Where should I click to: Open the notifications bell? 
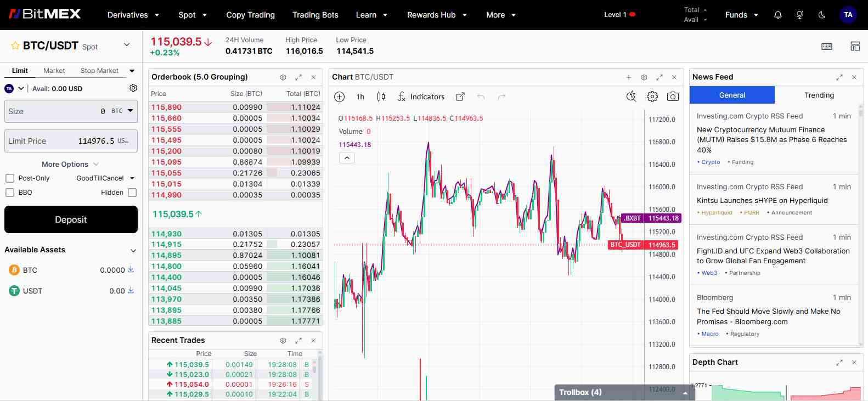pyautogui.click(x=777, y=15)
